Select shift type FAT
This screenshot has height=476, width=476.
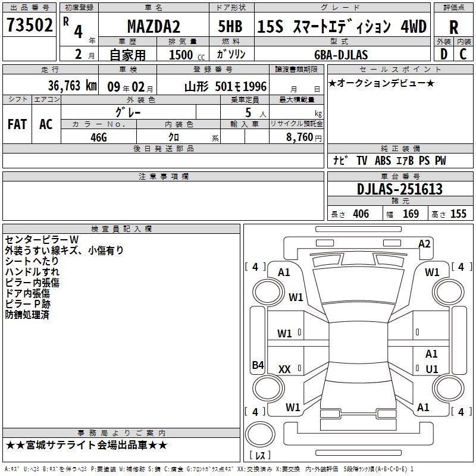point(17,124)
